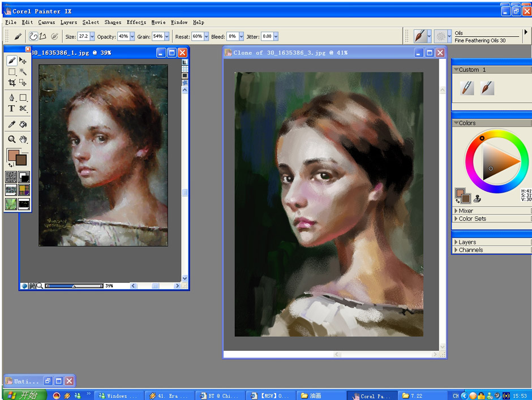Viewport: 532px width, 400px height.
Task: Click the Windows Start button
Action: pyautogui.click(x=24, y=395)
